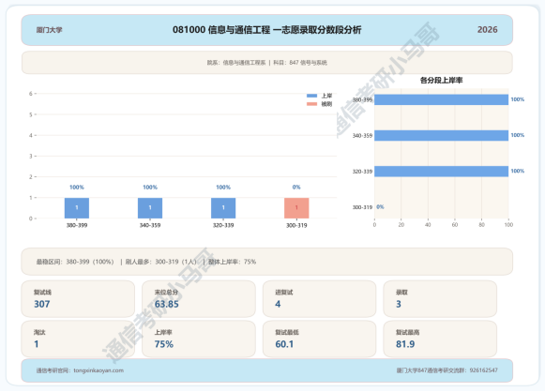Open the 上岸率 75% stat card

tap(199, 339)
